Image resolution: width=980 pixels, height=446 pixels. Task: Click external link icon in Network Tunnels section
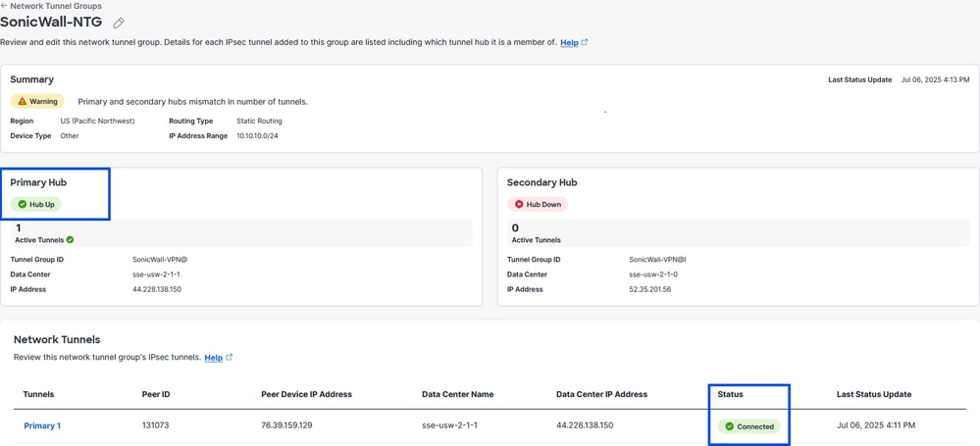click(230, 358)
